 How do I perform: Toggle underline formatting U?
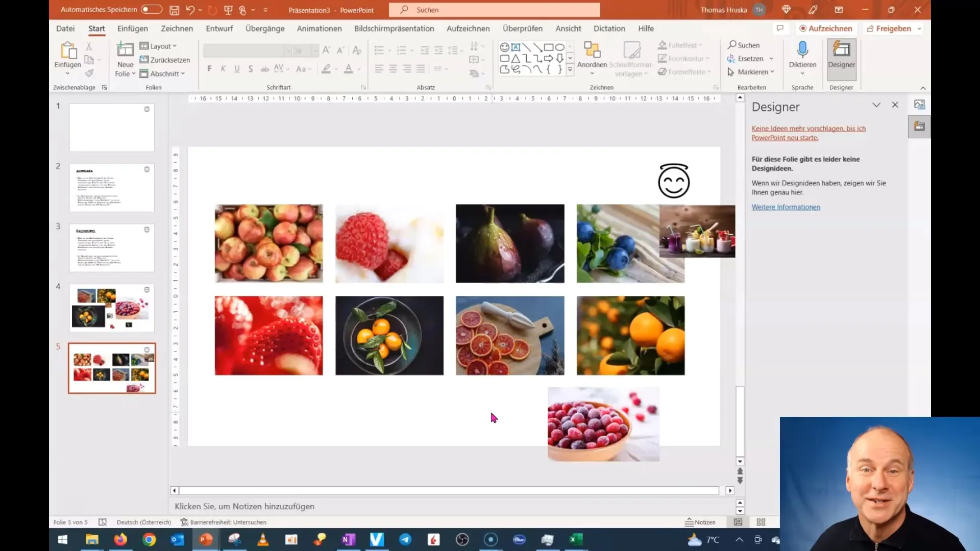point(237,69)
